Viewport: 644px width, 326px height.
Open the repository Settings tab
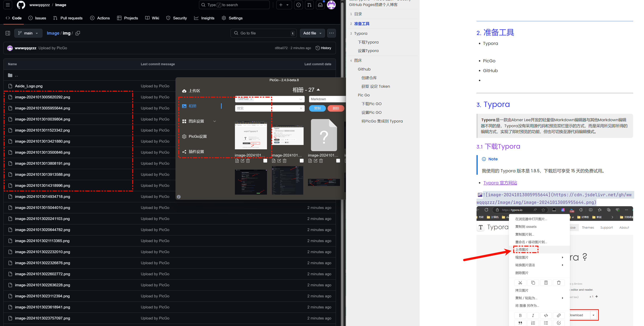tap(232, 18)
